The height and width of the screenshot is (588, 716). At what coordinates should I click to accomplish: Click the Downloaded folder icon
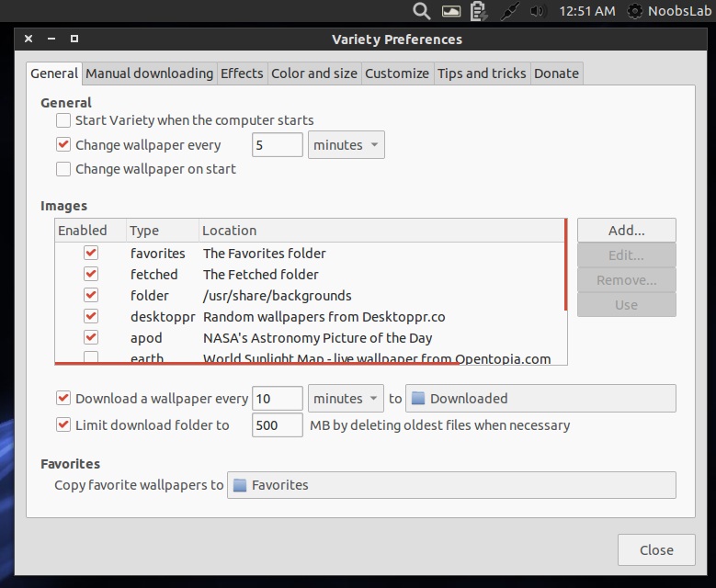418,399
